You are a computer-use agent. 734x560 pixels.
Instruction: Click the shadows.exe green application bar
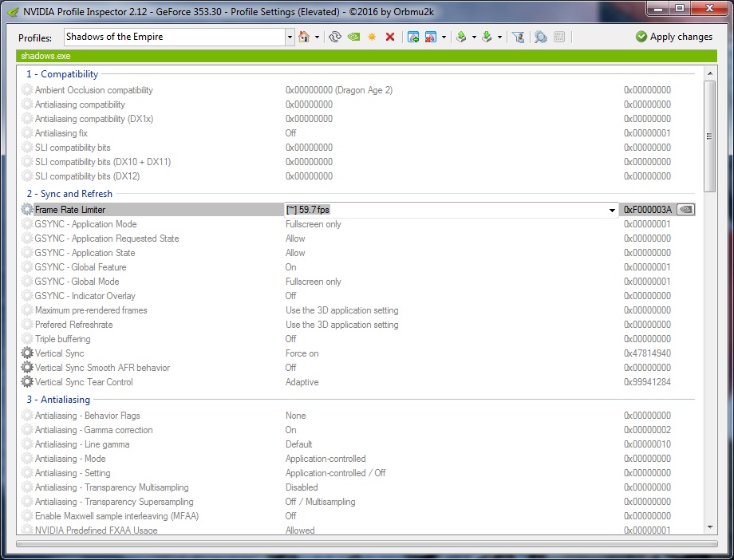click(x=366, y=56)
